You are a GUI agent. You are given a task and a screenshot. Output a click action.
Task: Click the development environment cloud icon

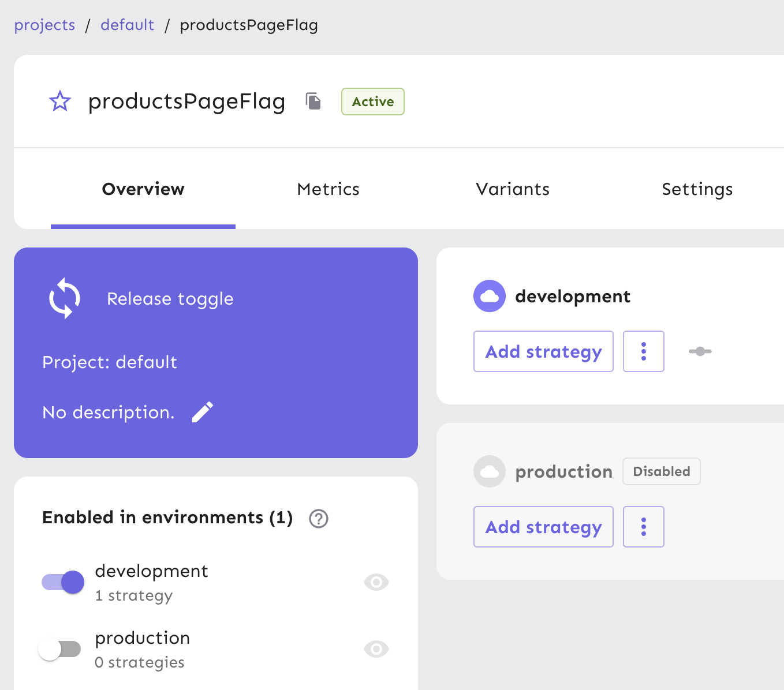490,296
